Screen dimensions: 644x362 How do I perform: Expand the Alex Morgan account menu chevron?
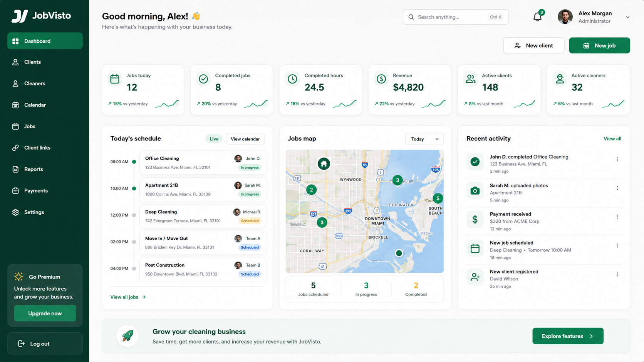pyautogui.click(x=627, y=17)
